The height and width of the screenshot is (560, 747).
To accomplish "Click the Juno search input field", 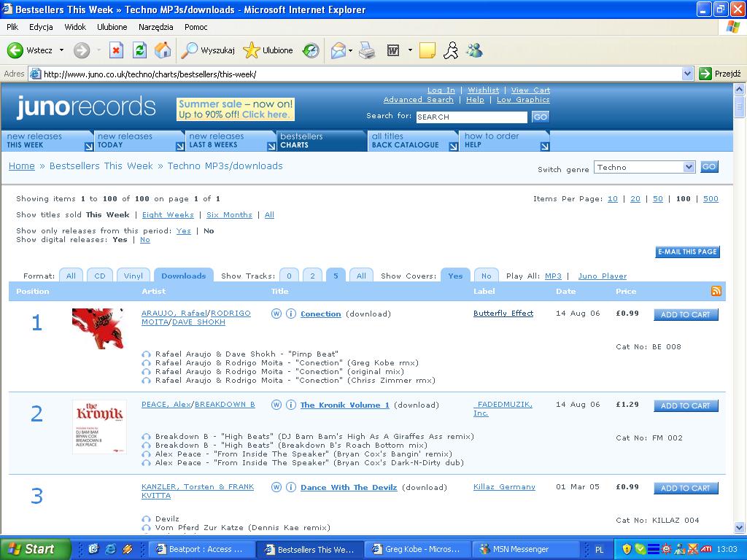I will pyautogui.click(x=472, y=117).
